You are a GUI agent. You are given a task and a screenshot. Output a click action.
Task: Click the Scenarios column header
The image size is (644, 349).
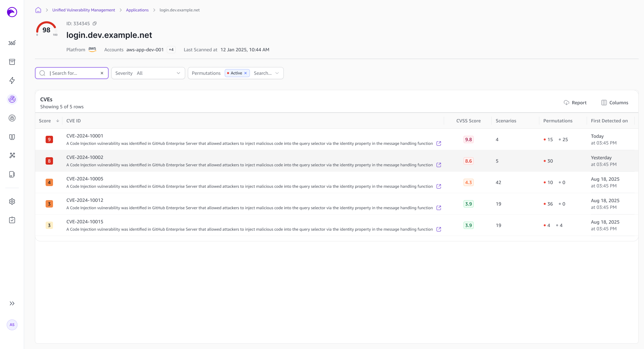[x=506, y=121]
